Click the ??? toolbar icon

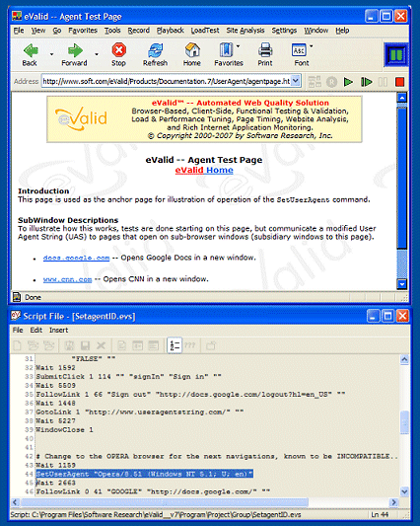point(190,345)
